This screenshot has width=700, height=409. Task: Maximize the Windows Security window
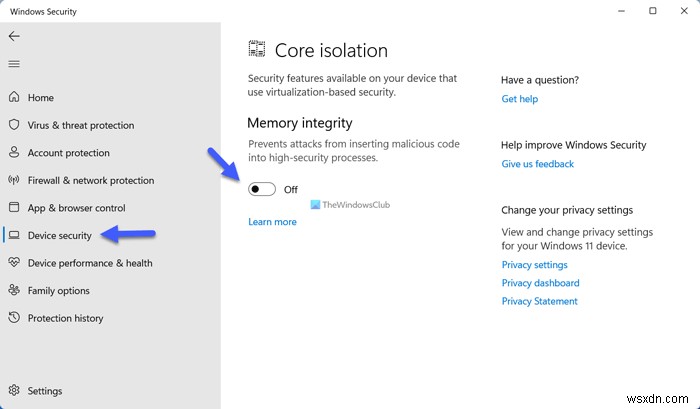point(652,11)
